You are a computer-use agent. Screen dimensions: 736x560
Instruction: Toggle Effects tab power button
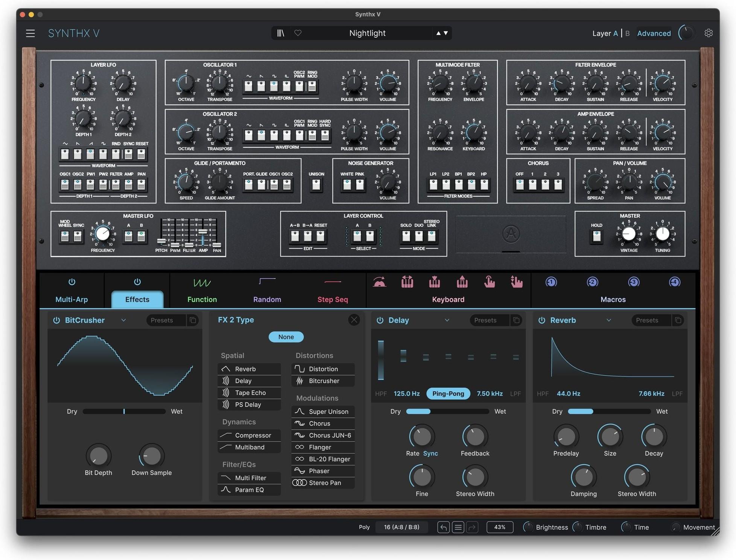[x=137, y=282]
